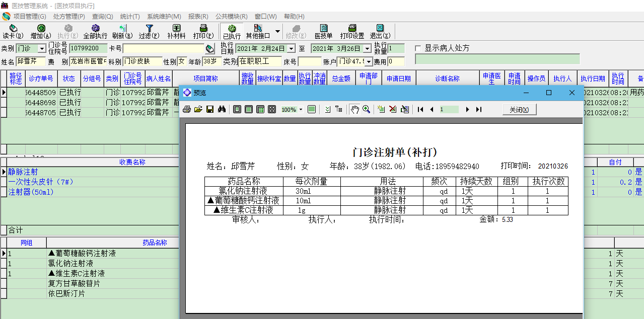Click green page-width icon after zoom box
This screenshot has height=319, width=644.
coord(312,109)
